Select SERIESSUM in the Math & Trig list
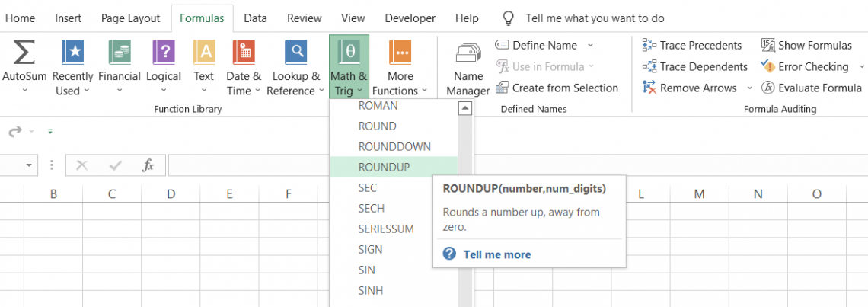Screen dimensions: 868x307 [385, 229]
